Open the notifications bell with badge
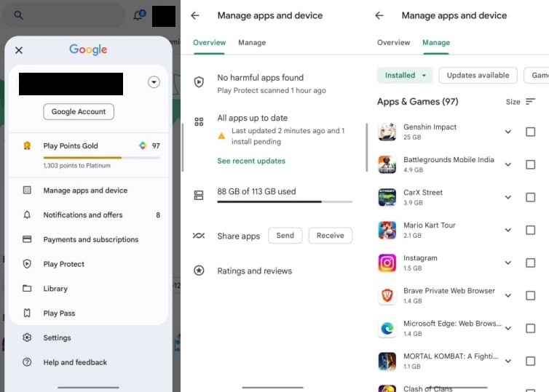The width and height of the screenshot is (549, 392). pyautogui.click(x=139, y=15)
